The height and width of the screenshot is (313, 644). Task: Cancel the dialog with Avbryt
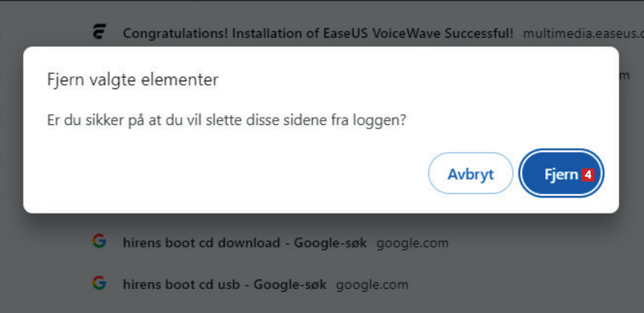pos(470,174)
